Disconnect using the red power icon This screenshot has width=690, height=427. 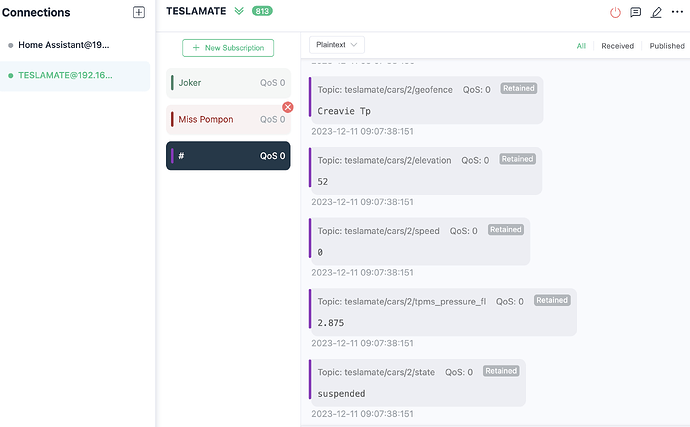pyautogui.click(x=615, y=13)
